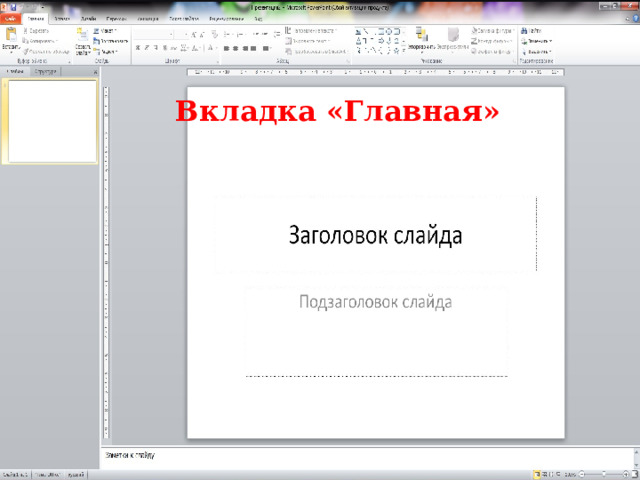
Task: Click the Numbering list icon
Action: (242, 35)
